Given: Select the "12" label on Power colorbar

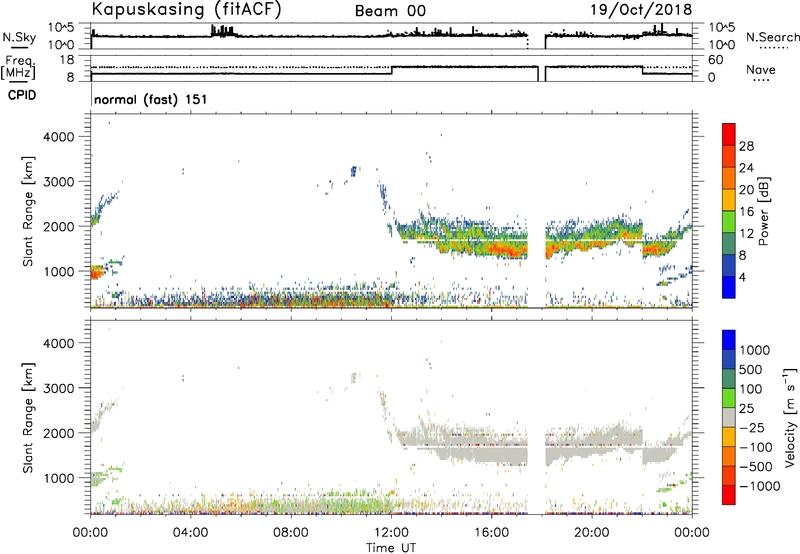Looking at the screenshot, I should pos(746,234).
